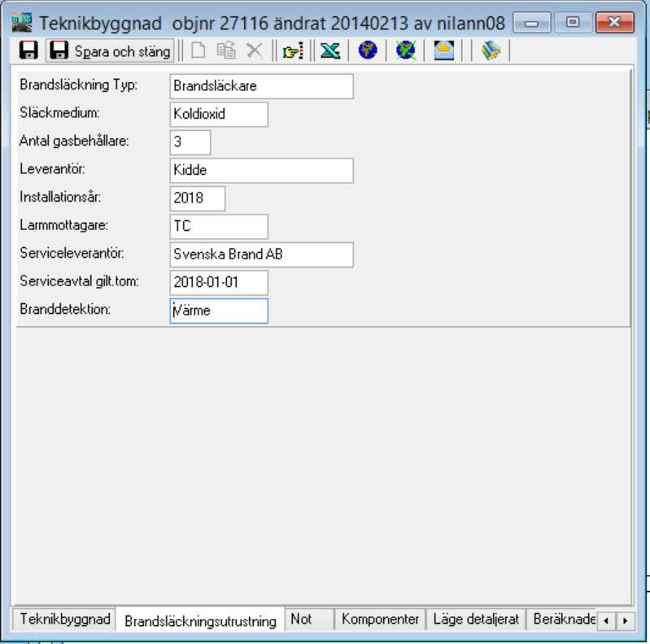Close the Teknikbyggnad window
650x644 pixels.
[x=615, y=23]
